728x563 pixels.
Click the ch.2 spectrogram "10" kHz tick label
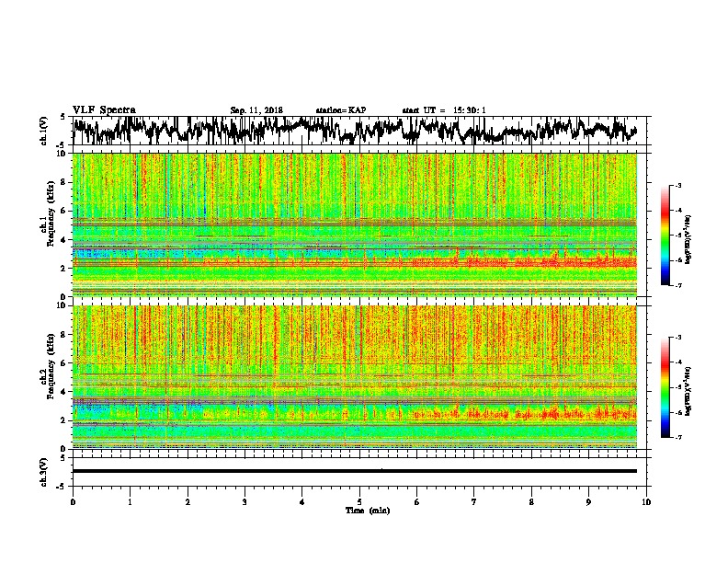[x=62, y=305]
